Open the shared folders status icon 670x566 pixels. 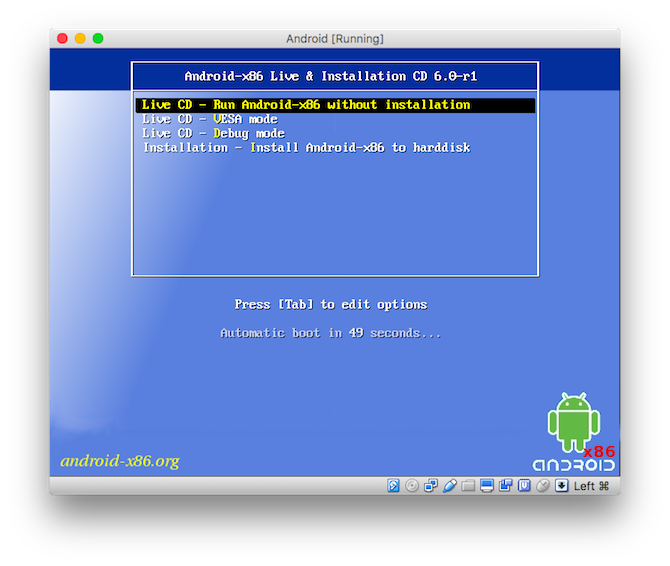[468, 486]
